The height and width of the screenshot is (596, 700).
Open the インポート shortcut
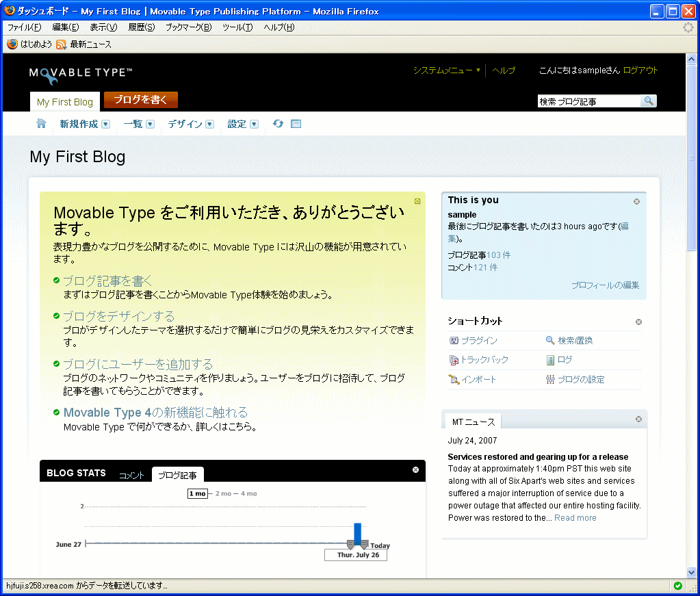pyautogui.click(x=472, y=380)
